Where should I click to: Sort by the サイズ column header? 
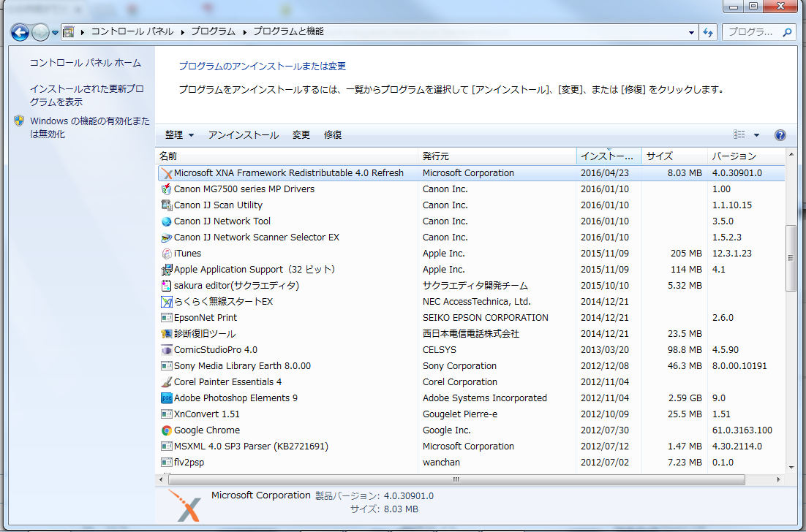point(674,156)
